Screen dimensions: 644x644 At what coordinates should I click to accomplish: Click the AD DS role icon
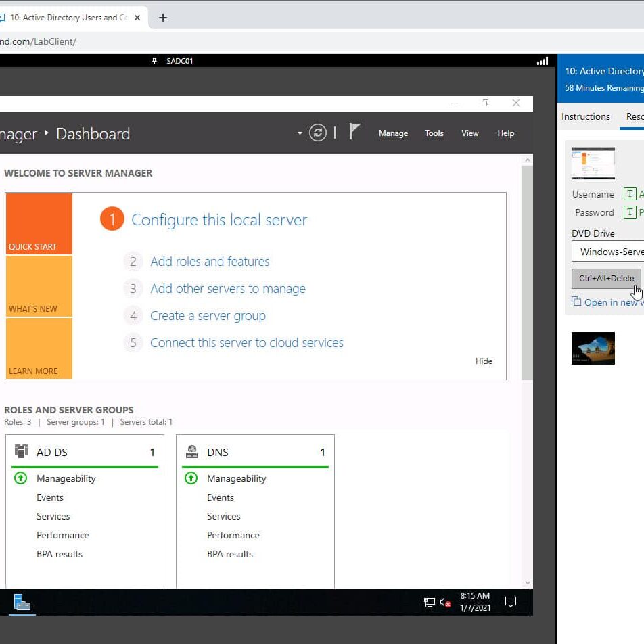(x=22, y=452)
